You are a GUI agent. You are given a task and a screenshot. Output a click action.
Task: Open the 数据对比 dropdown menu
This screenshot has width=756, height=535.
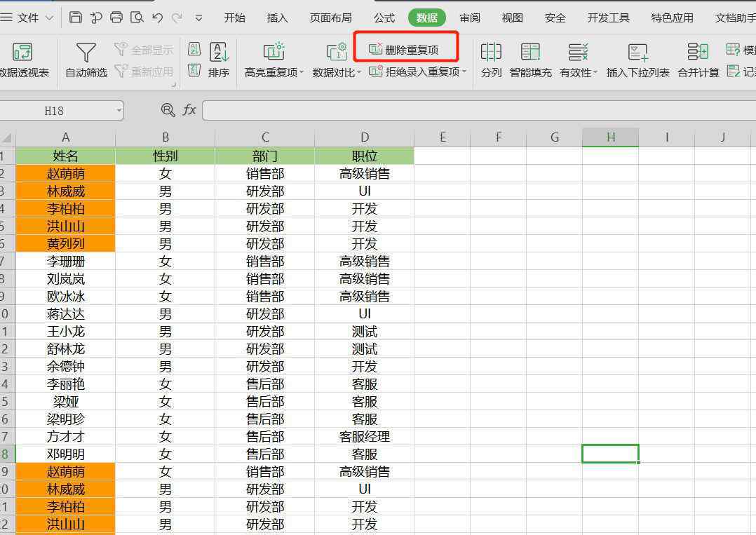pos(358,72)
